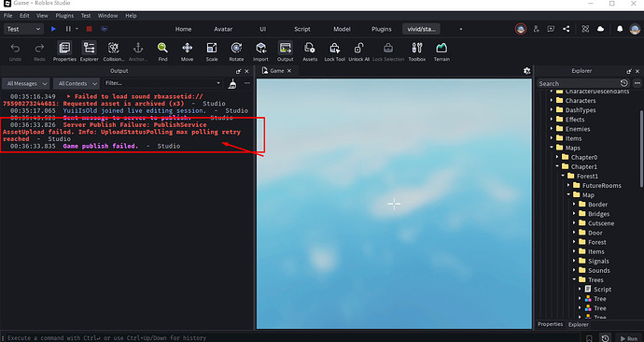Viewport: 644px width, 342px height.
Task: Toggle Collisions on or off
Action: [113, 51]
